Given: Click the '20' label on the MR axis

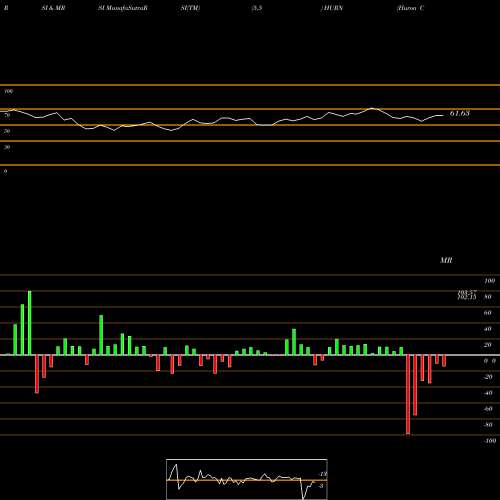Looking at the screenshot, I should point(488,345).
